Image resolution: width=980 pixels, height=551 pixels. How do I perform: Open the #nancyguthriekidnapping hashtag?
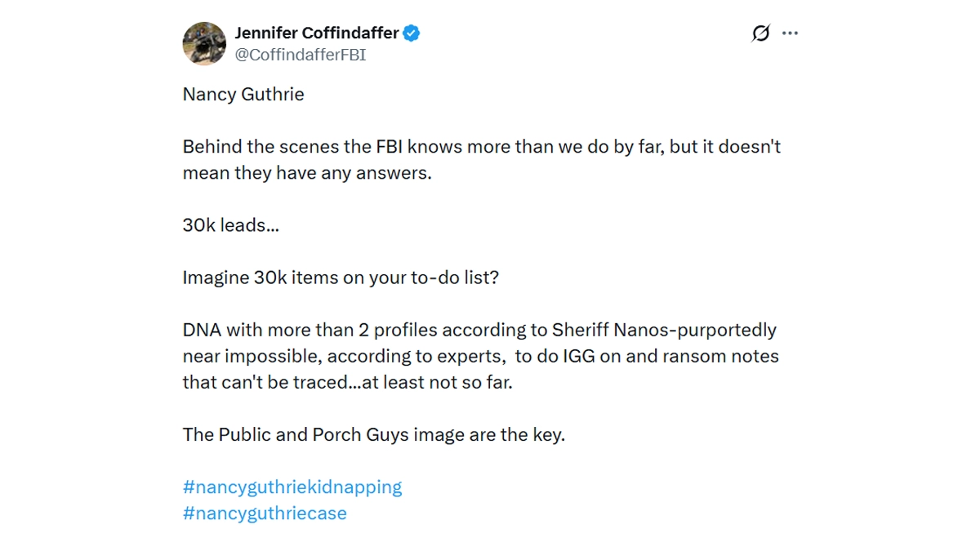[292, 487]
